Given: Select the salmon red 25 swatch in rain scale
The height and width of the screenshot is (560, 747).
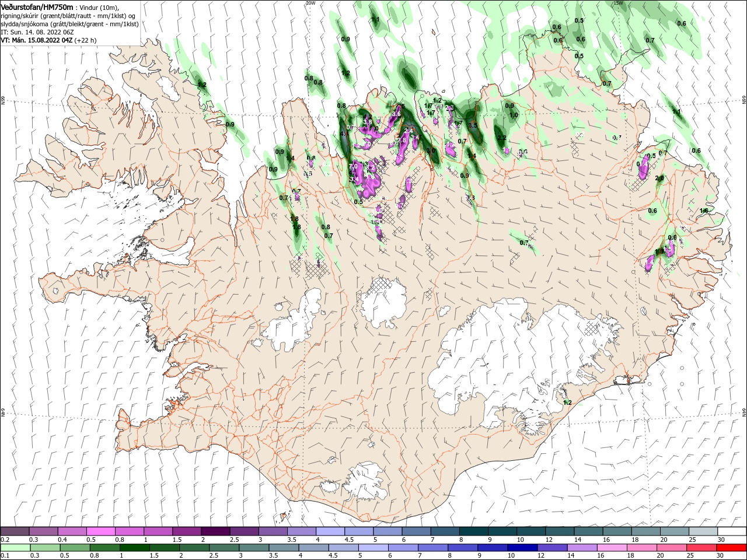Looking at the screenshot, I should point(701,548).
